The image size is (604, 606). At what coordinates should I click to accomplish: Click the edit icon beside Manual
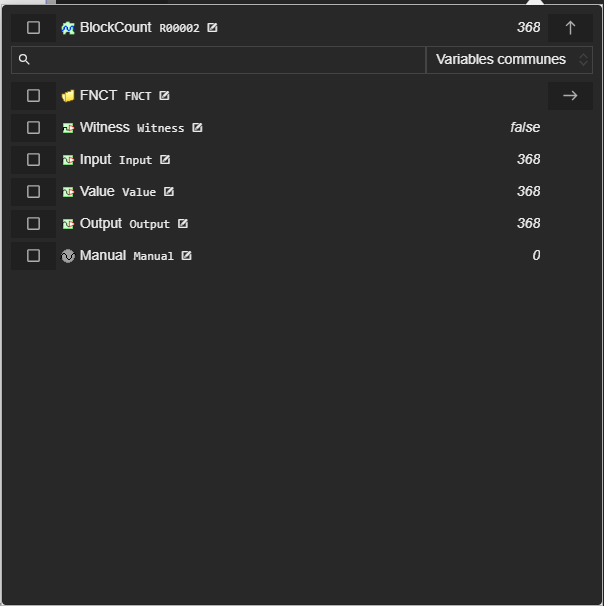point(186,256)
